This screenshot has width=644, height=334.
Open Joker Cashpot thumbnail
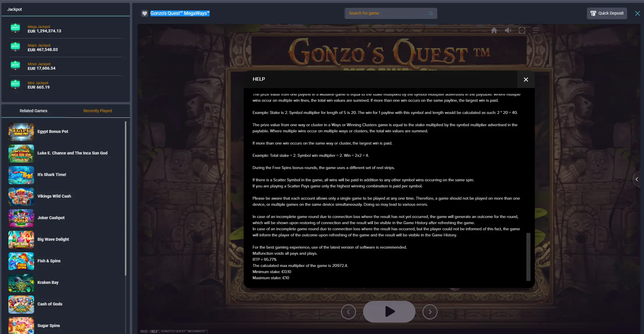[x=21, y=218]
